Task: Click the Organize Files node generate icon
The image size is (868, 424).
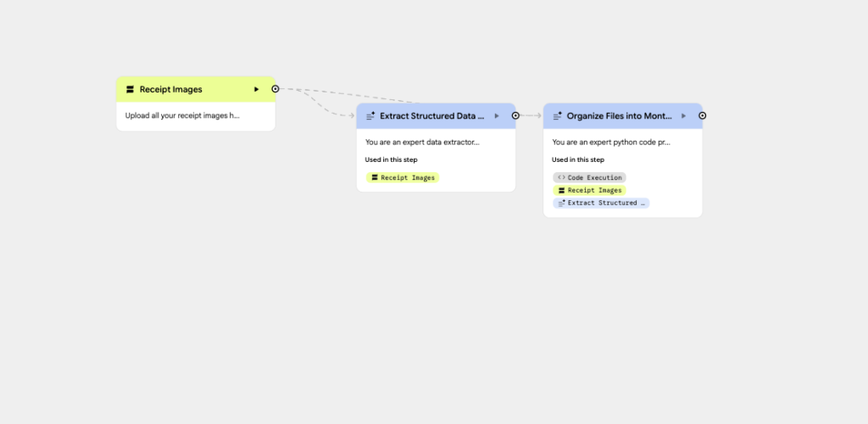Action: pos(558,115)
